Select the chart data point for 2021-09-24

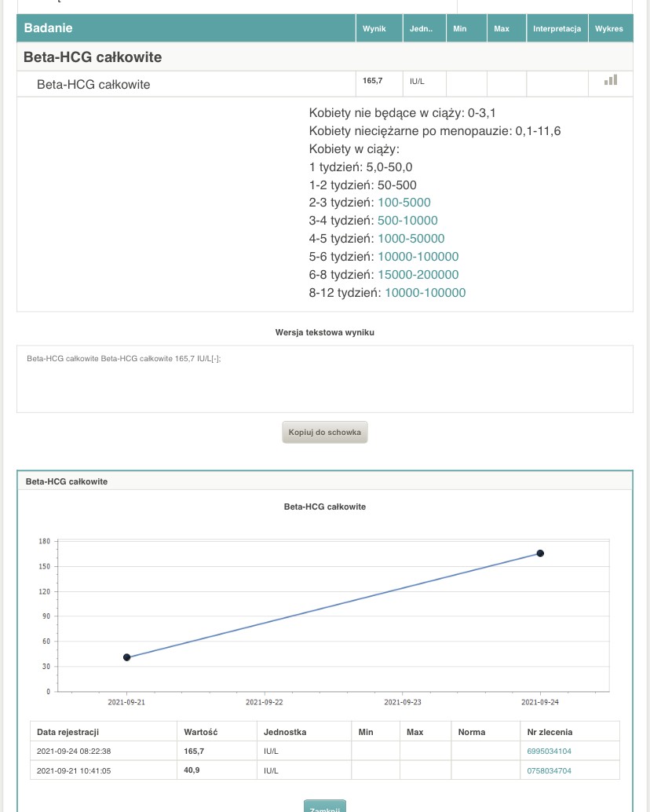click(540, 554)
